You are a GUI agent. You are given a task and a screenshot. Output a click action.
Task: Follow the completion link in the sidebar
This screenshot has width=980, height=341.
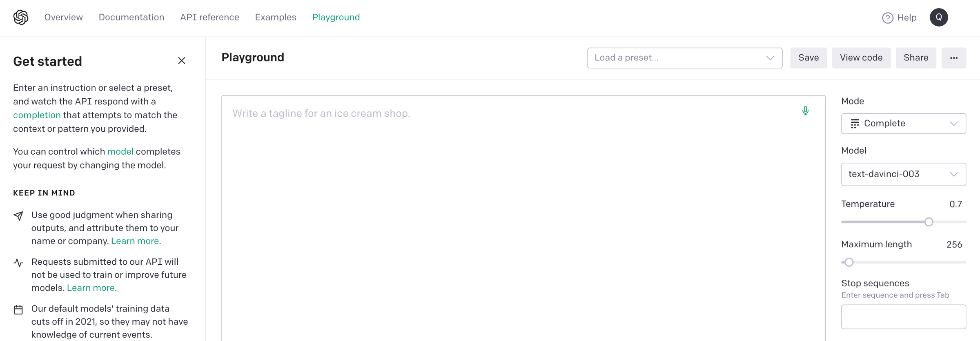[37, 115]
